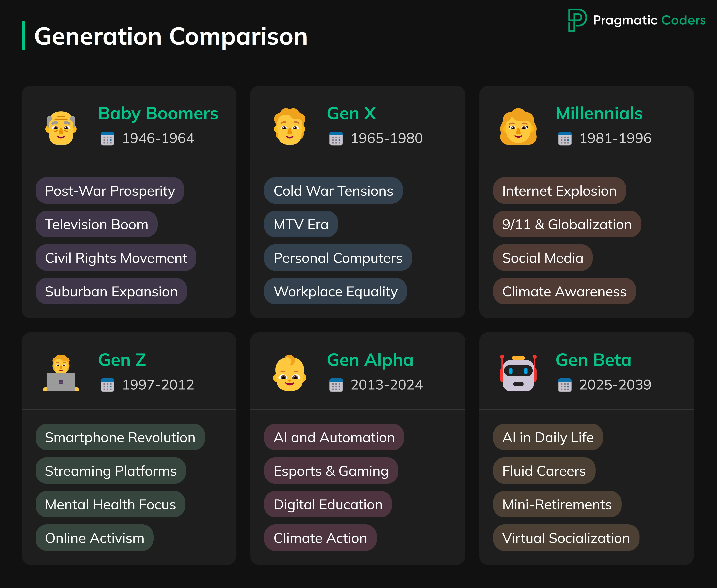Image resolution: width=717 pixels, height=588 pixels.
Task: Select the Post-War Prosperity tag
Action: [x=110, y=190]
